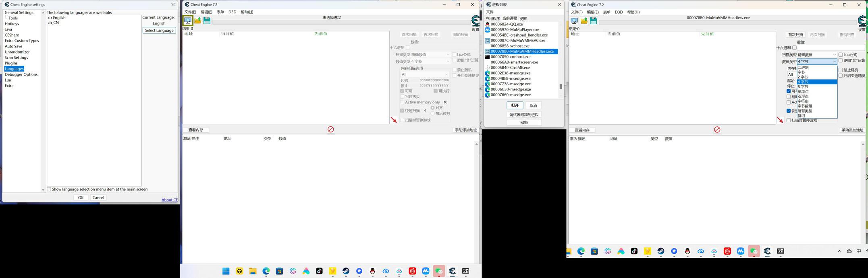Screen dimensions: 868x278
Task: Choose 双浮点 from the value type list
Action: pyautogui.click(x=817, y=97)
